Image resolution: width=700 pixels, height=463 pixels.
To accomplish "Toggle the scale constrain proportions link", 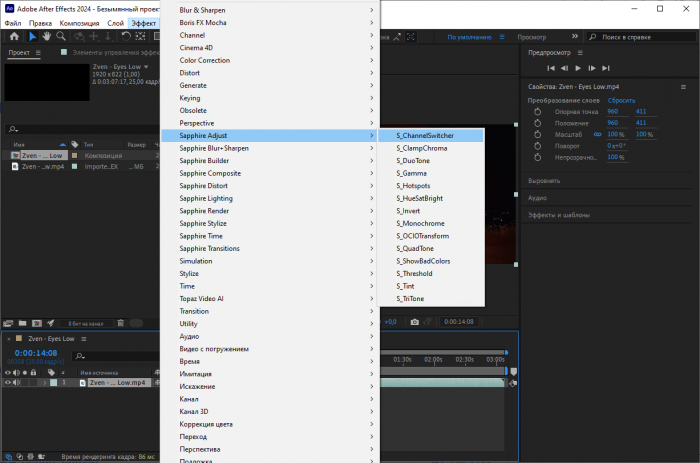I will (598, 134).
